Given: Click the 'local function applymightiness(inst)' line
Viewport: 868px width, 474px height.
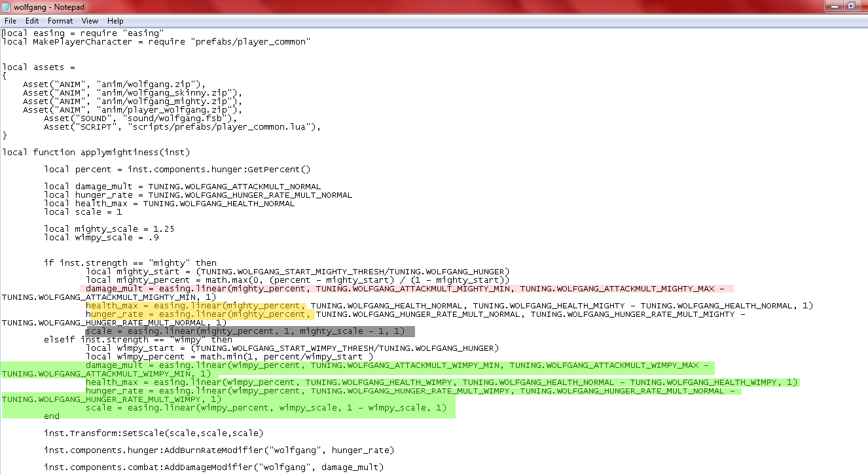Looking at the screenshot, I should pos(96,153).
